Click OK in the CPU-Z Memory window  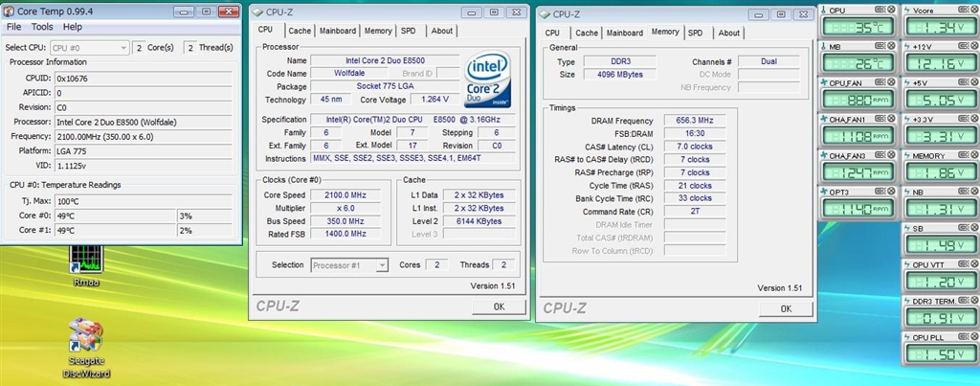coord(787,308)
